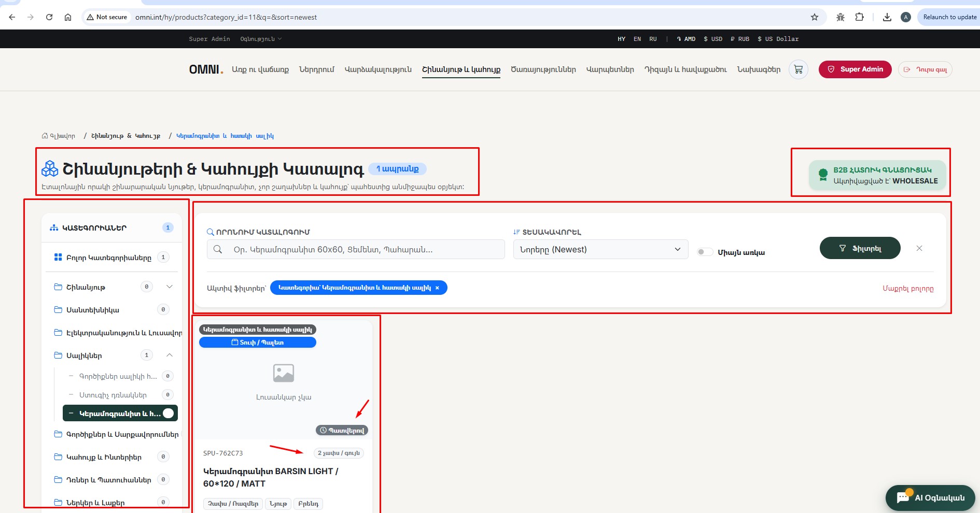Select Բոլոր Կատեգորիաները in sidebar

tap(111, 258)
